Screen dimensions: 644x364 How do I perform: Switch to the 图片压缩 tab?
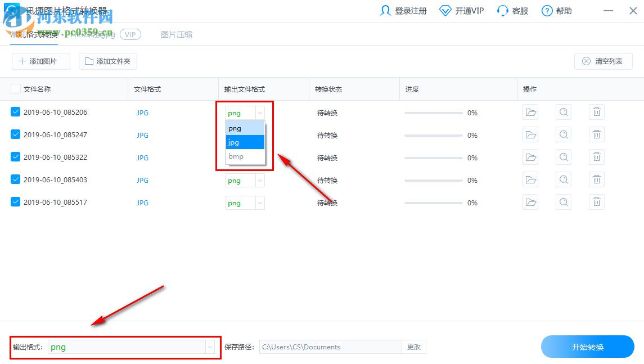177,34
